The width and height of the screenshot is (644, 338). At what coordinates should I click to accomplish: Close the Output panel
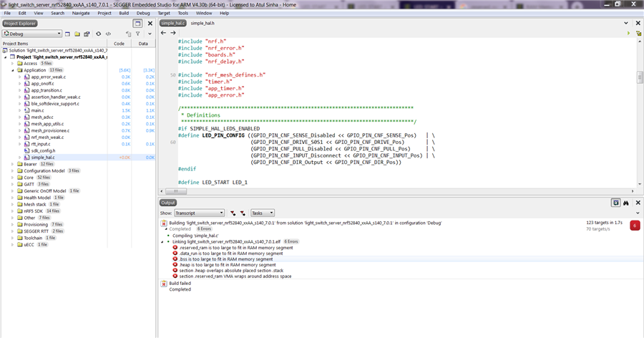(x=638, y=203)
